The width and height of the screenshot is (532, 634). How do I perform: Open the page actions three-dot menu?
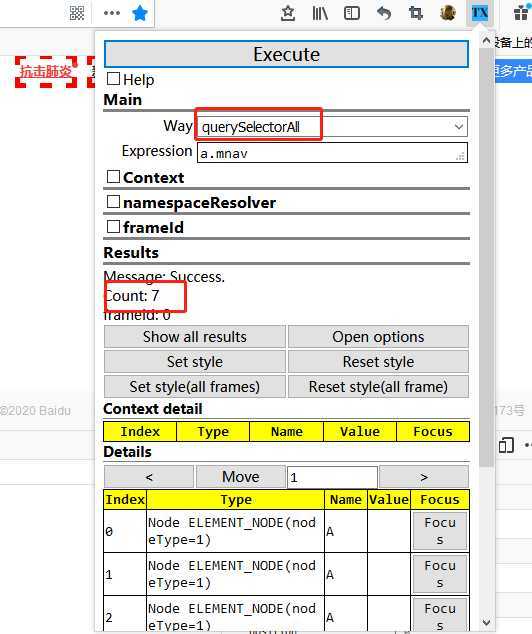coord(112,13)
